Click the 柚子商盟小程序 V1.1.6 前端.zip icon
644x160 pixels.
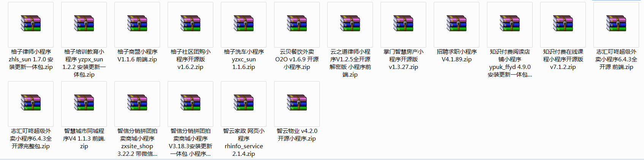(x=137, y=24)
